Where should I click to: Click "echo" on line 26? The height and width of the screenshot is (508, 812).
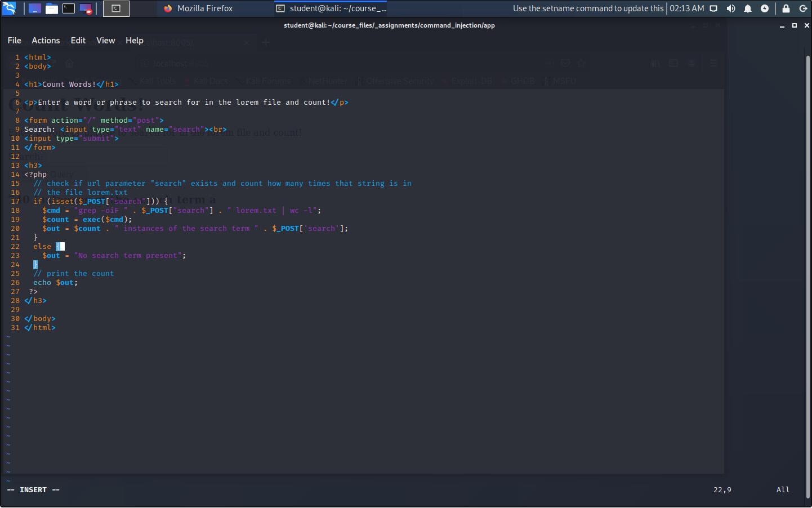42,283
